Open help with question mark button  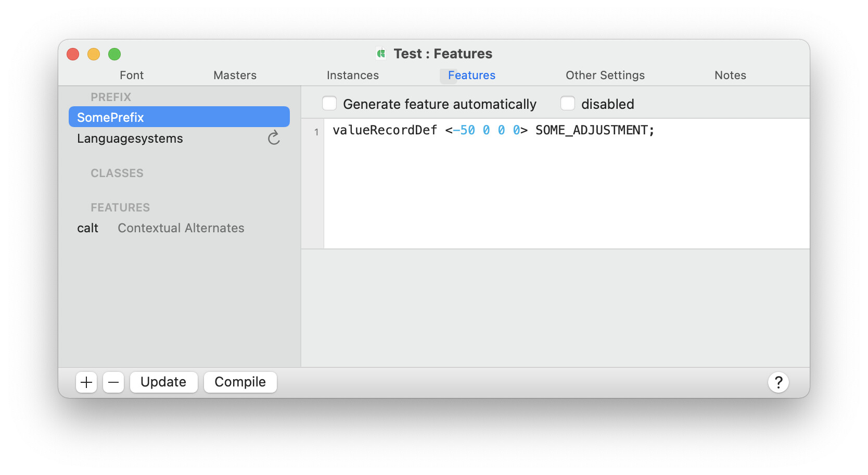coord(778,382)
